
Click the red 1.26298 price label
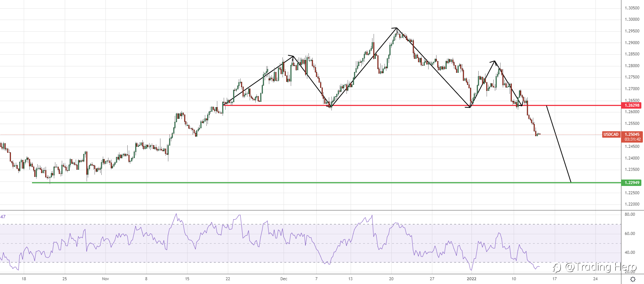tap(632, 106)
